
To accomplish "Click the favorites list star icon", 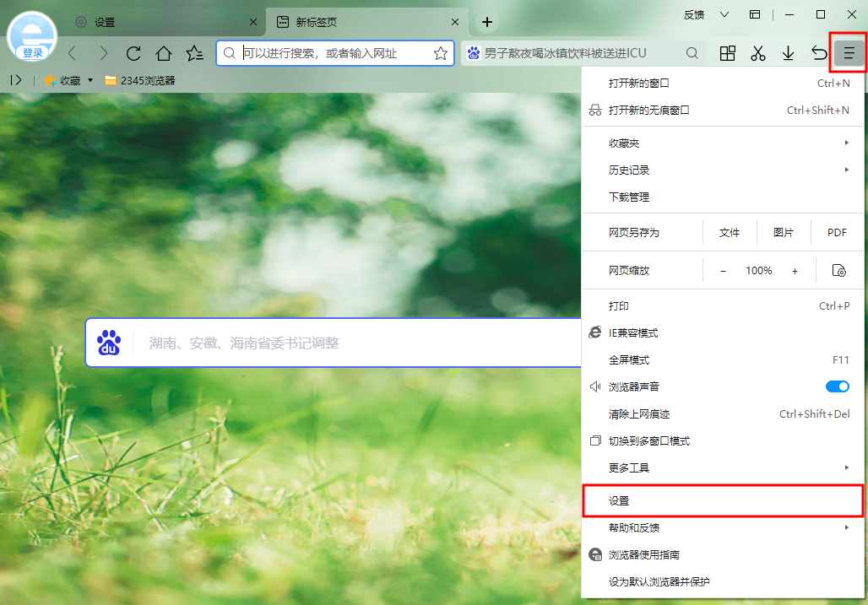I will click(194, 53).
